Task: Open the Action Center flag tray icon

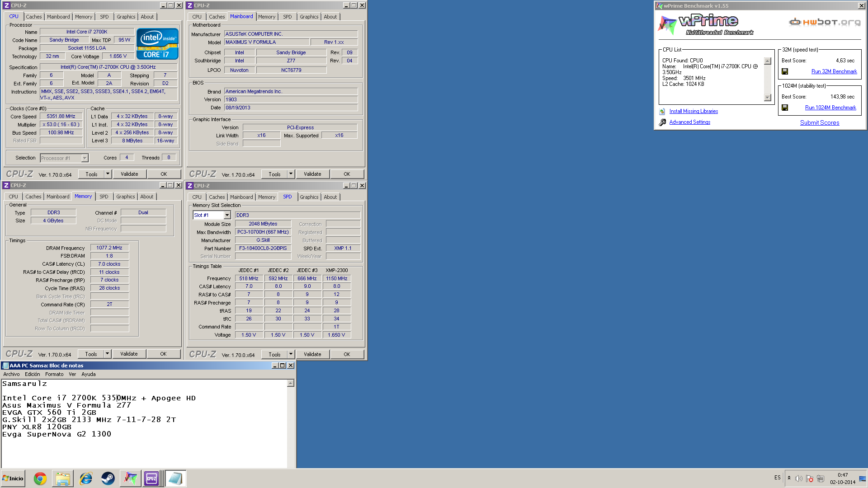Action: pyautogui.click(x=810, y=479)
